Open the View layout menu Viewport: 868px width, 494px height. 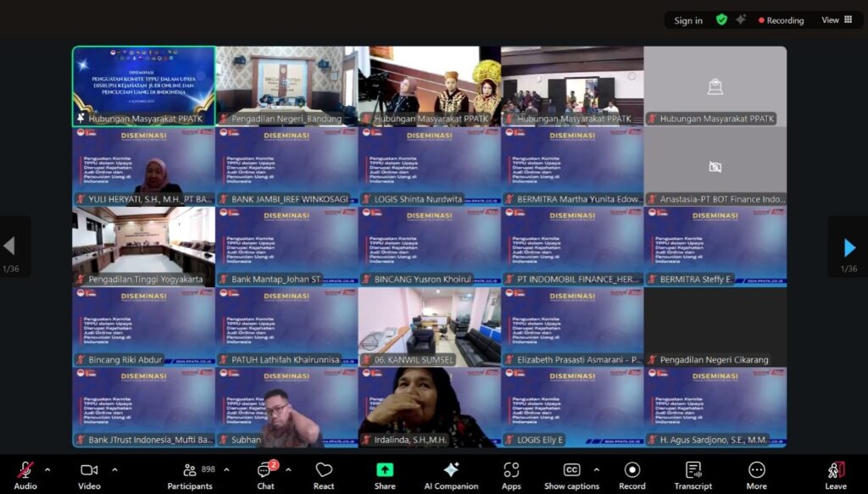[x=837, y=20]
